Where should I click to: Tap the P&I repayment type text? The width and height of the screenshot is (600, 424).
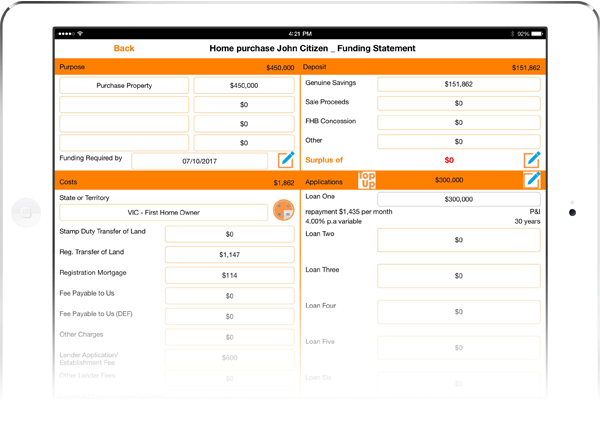(x=535, y=212)
